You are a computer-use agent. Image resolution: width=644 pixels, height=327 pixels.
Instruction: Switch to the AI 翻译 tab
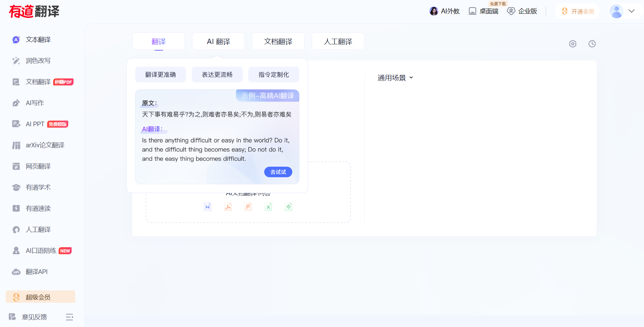coord(218,41)
